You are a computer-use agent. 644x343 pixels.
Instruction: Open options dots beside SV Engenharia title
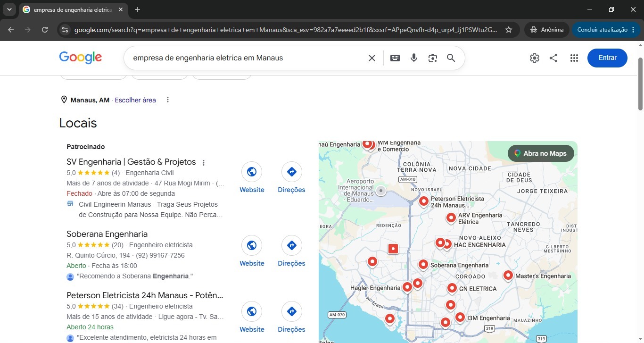pos(204,163)
